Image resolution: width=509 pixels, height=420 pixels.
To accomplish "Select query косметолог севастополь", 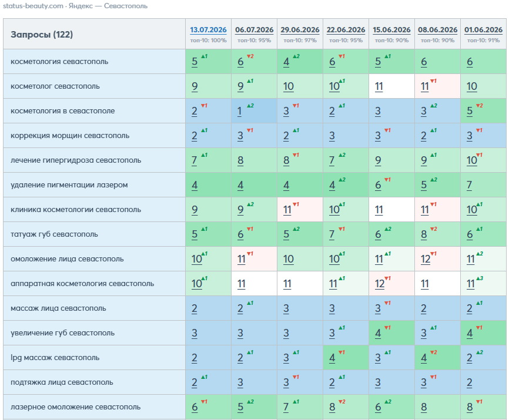I will [55, 86].
